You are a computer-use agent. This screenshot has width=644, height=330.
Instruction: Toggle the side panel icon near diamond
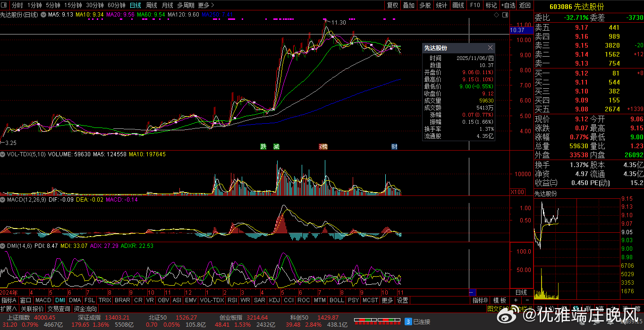pos(504,15)
